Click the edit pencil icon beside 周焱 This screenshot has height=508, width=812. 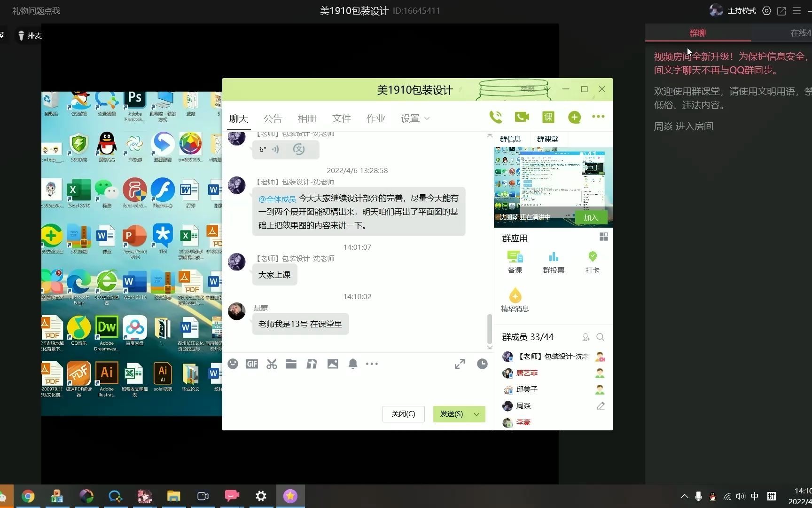[601, 406]
